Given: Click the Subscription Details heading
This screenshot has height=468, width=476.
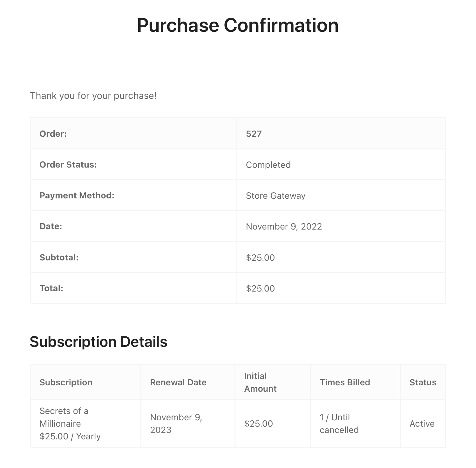Looking at the screenshot, I should click(99, 342).
